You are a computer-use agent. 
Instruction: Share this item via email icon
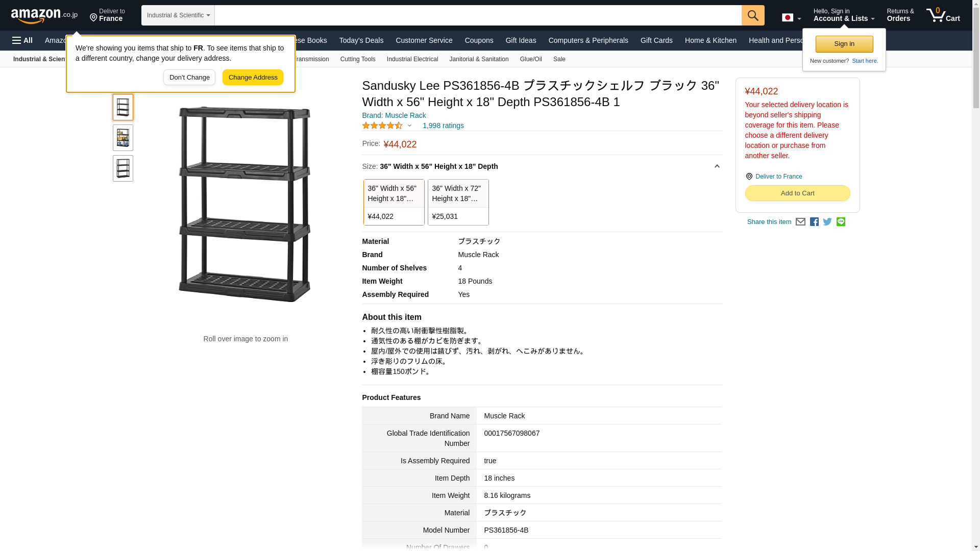(800, 222)
